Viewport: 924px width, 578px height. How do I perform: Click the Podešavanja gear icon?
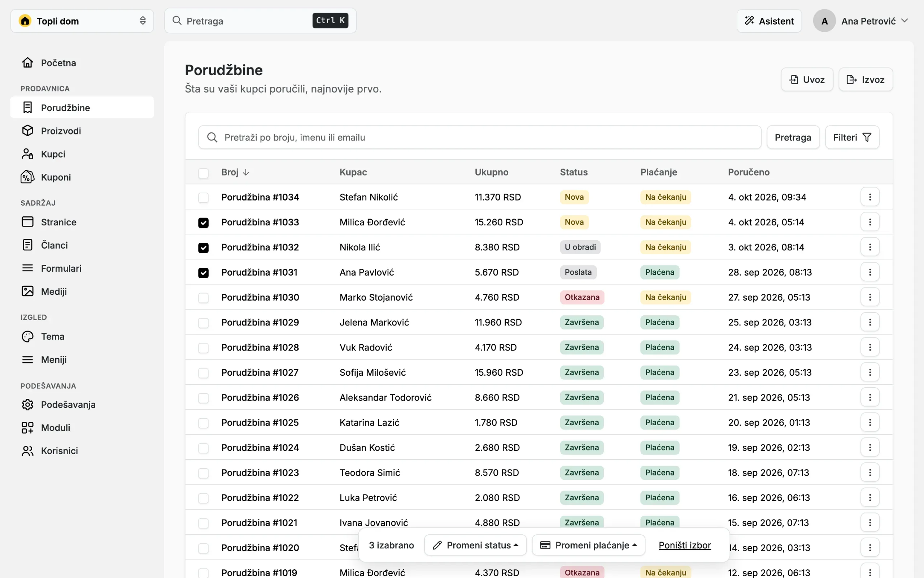click(27, 405)
